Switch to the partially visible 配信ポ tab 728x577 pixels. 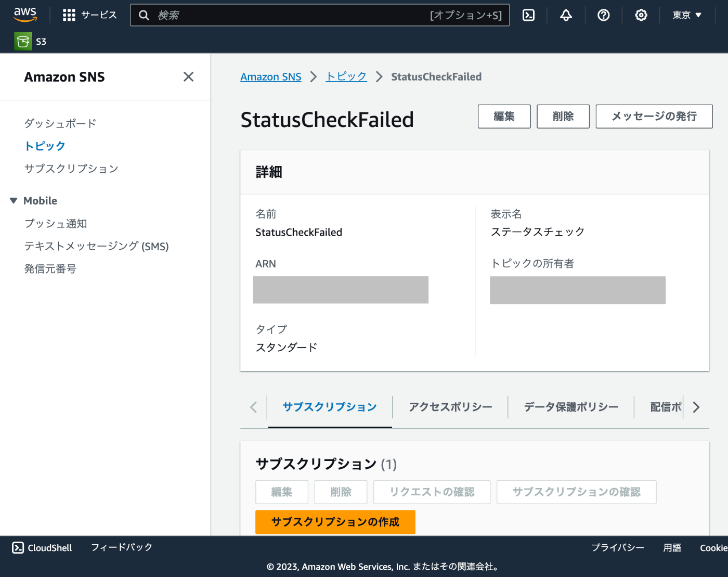pos(666,407)
